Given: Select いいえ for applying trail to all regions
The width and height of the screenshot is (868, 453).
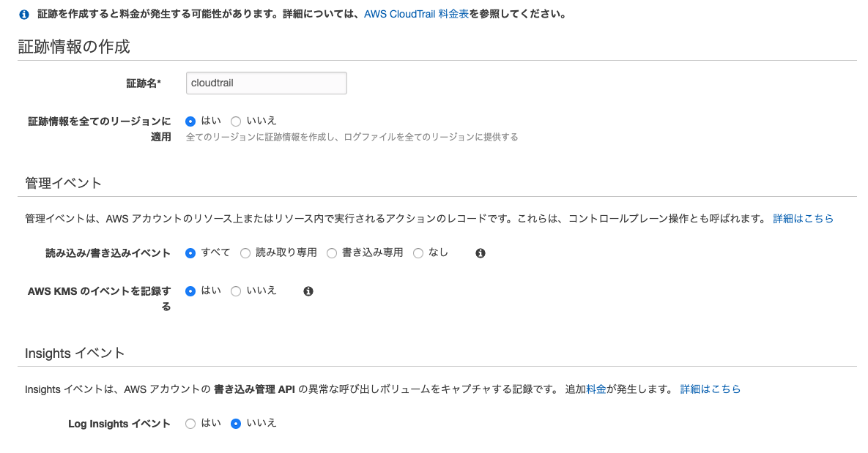Looking at the screenshot, I should coord(236,121).
